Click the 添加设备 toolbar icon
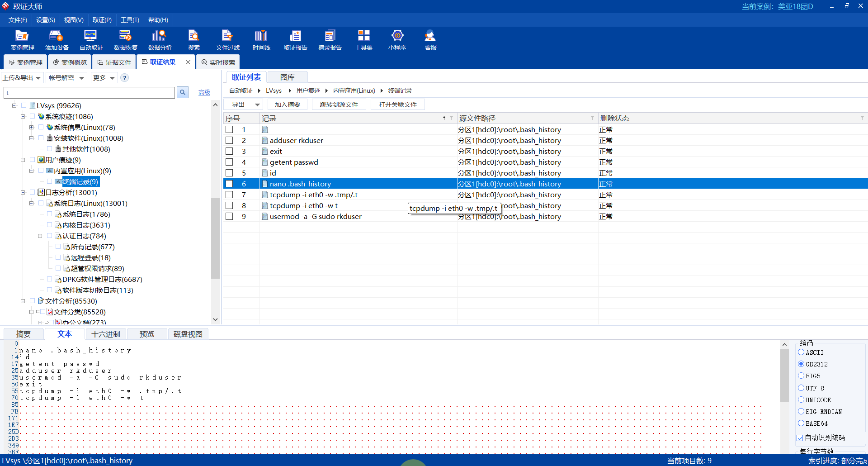 tap(57, 40)
